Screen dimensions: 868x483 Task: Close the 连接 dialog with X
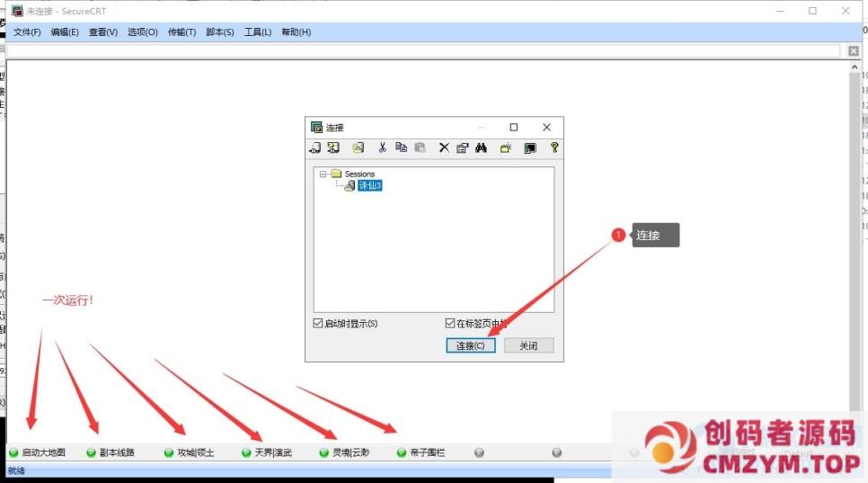tap(546, 128)
